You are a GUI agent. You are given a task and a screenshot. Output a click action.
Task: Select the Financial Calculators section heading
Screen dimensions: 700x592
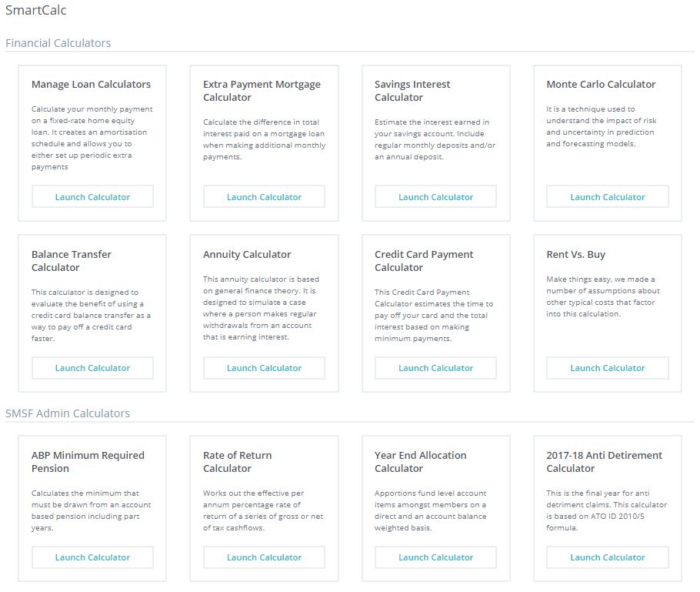(58, 43)
